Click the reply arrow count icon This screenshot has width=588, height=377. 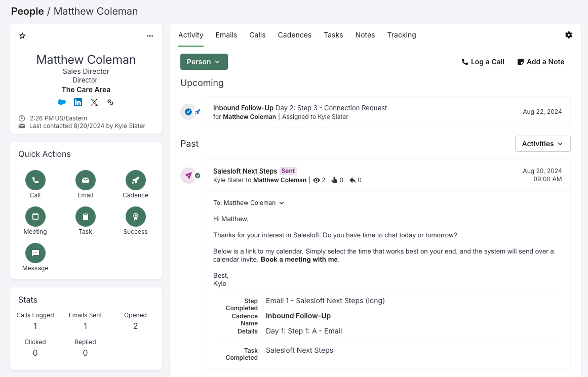[x=352, y=180]
